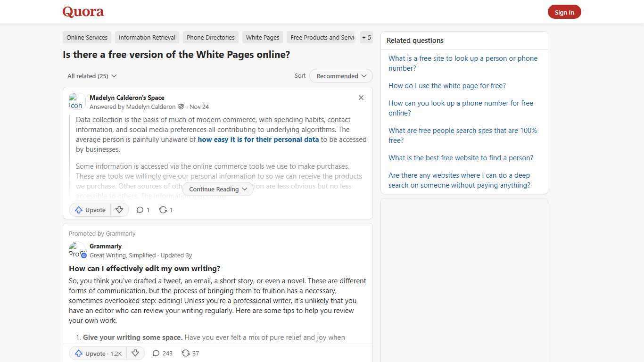This screenshot has width=644, height=362.
Task: Open Continue Reading on the answer
Action: [217, 189]
